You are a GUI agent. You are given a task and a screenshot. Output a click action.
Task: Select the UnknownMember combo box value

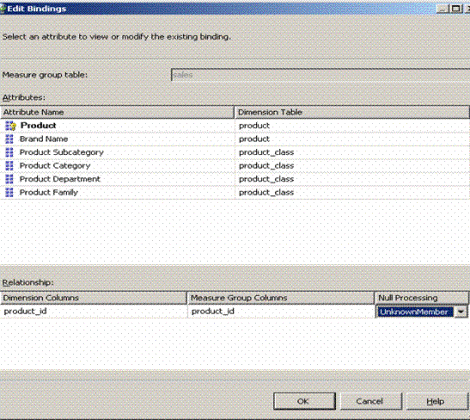tap(415, 312)
